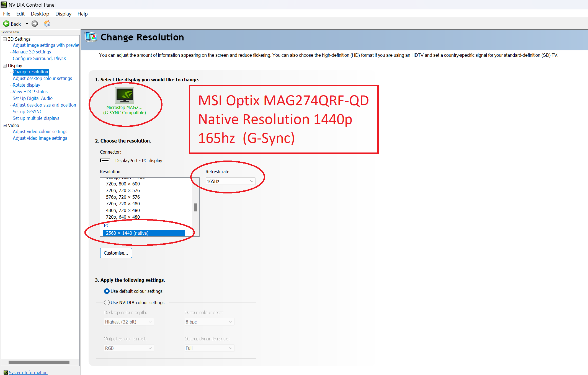
Task: Open the File menu
Action: pyautogui.click(x=7, y=14)
